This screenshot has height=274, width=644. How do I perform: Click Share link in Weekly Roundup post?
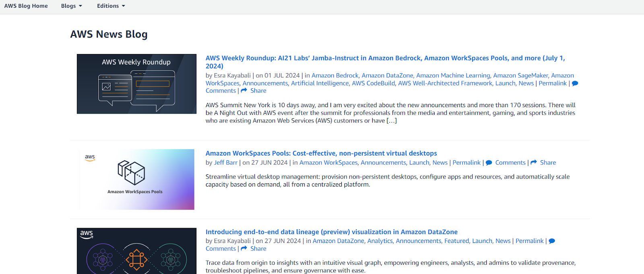(258, 91)
